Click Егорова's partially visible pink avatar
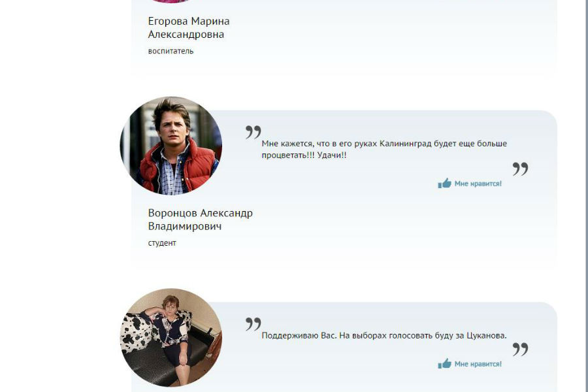 [x=171, y=2]
